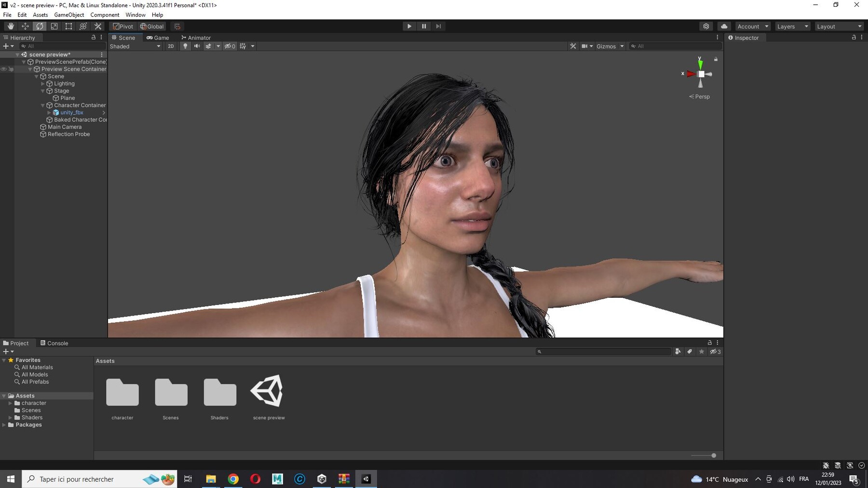The height and width of the screenshot is (488, 868).
Task: Open the Layout dropdown
Action: (x=839, y=26)
